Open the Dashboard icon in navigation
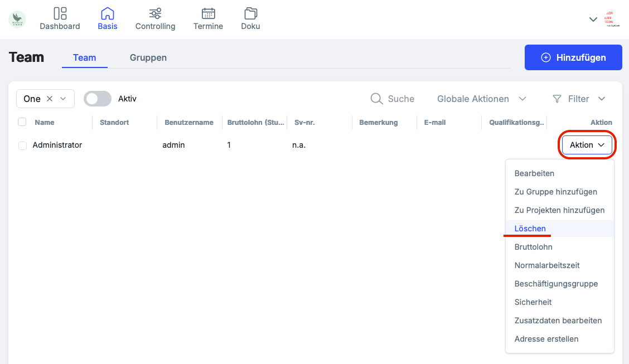Viewport: 629px width, 364px height. 60,13
